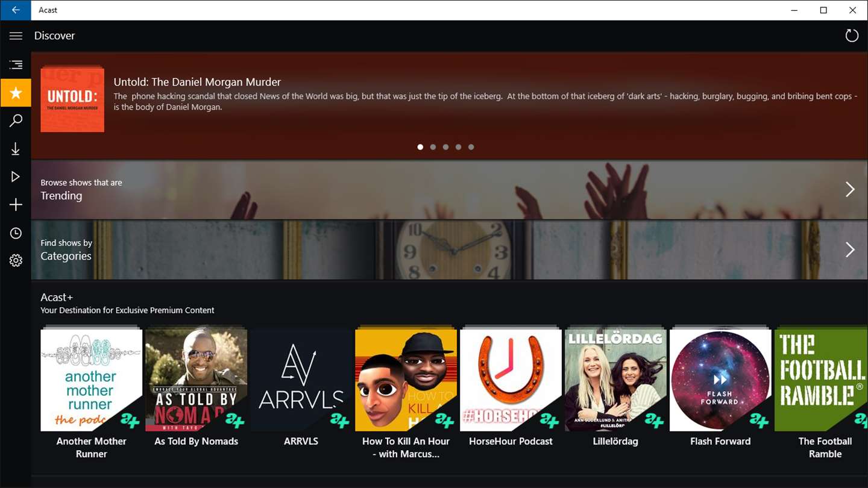Click the 'As Told By Nomads' title text

coord(197,441)
